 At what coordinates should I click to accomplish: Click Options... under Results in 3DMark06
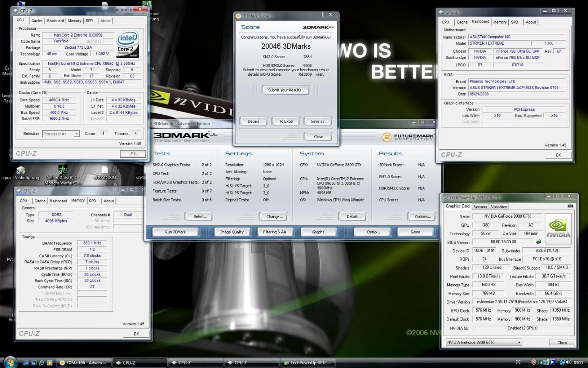click(x=423, y=217)
